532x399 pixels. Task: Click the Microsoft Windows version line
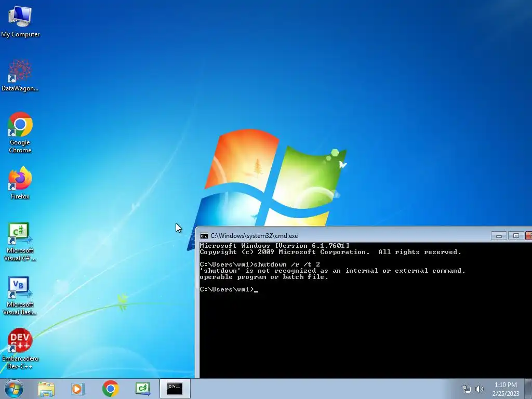tap(274, 246)
